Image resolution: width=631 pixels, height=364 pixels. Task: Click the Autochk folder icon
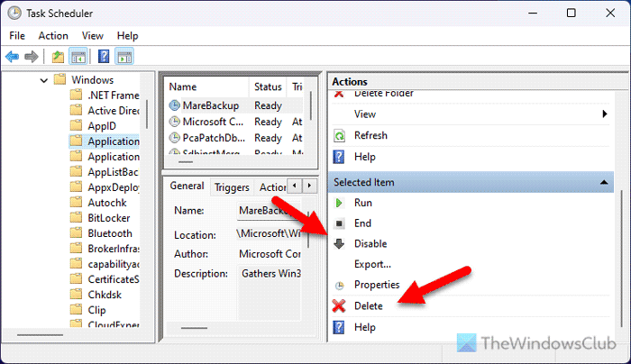[x=76, y=203]
